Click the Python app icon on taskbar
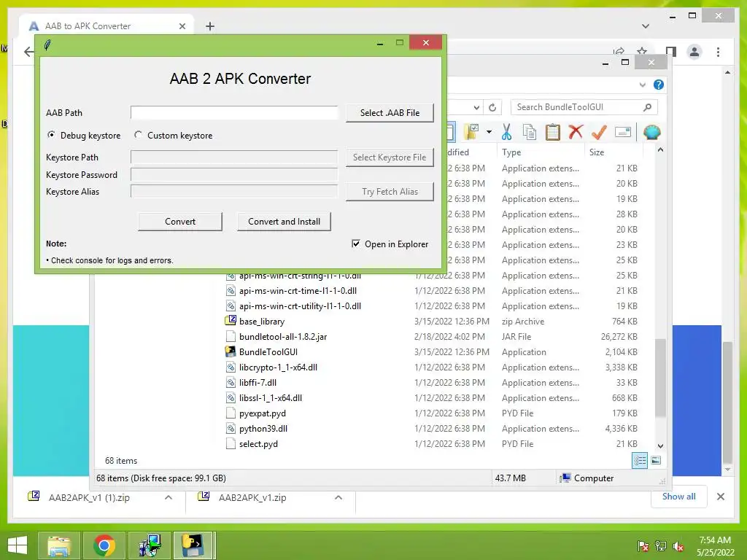The image size is (747, 560). tap(194, 545)
